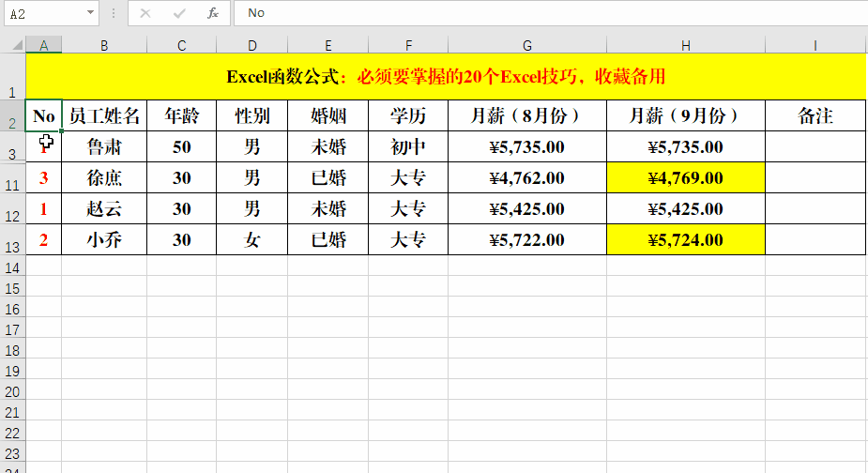Click the name cell 赵云
The width and height of the screenshot is (868, 473).
click(104, 208)
